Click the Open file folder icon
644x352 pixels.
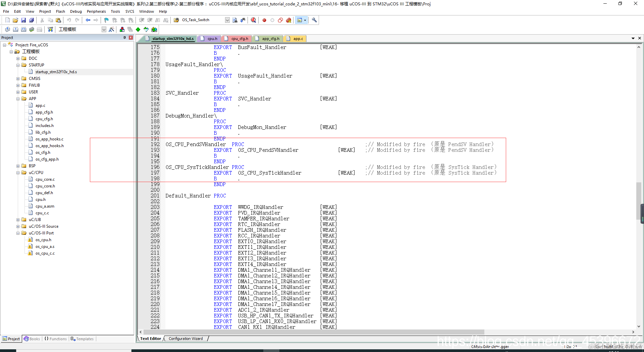pos(15,20)
